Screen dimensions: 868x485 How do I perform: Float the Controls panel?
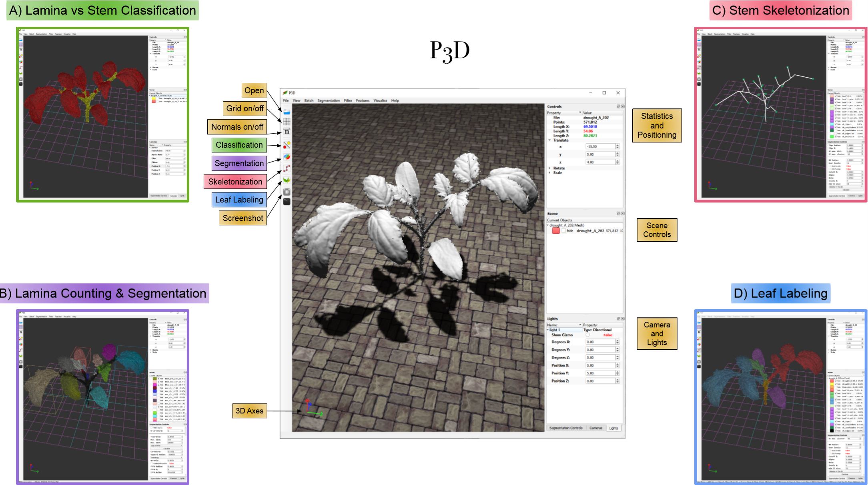click(x=618, y=106)
